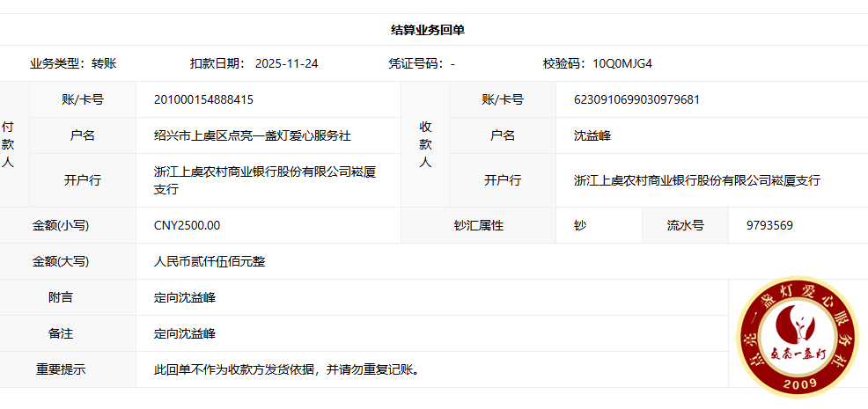
Task: Click the payee 开户行 bank name
Action: click(x=697, y=180)
